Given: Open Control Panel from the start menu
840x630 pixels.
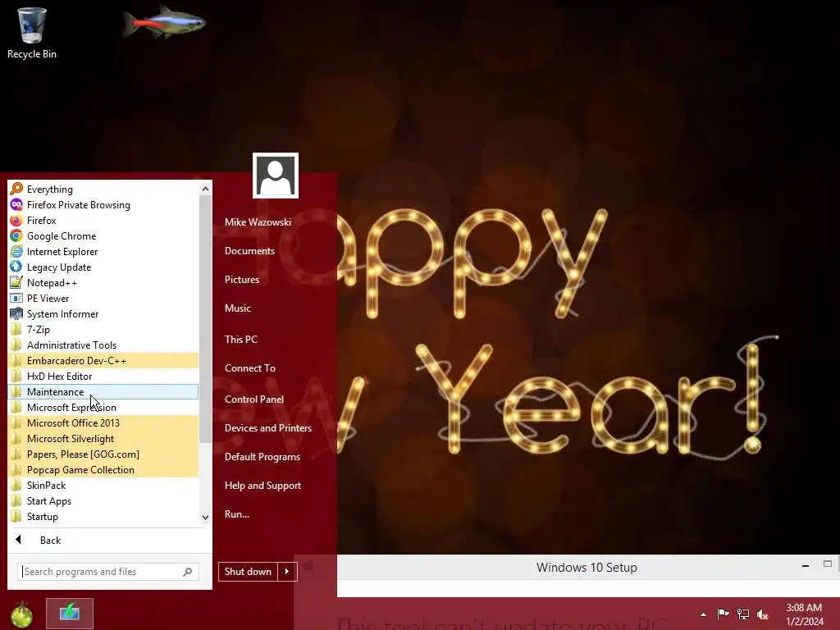Looking at the screenshot, I should point(254,399).
